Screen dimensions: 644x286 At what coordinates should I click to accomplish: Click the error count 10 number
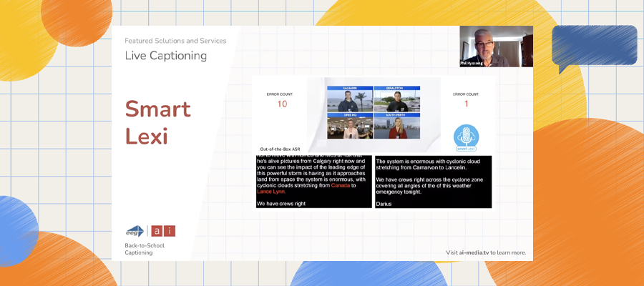coord(282,104)
